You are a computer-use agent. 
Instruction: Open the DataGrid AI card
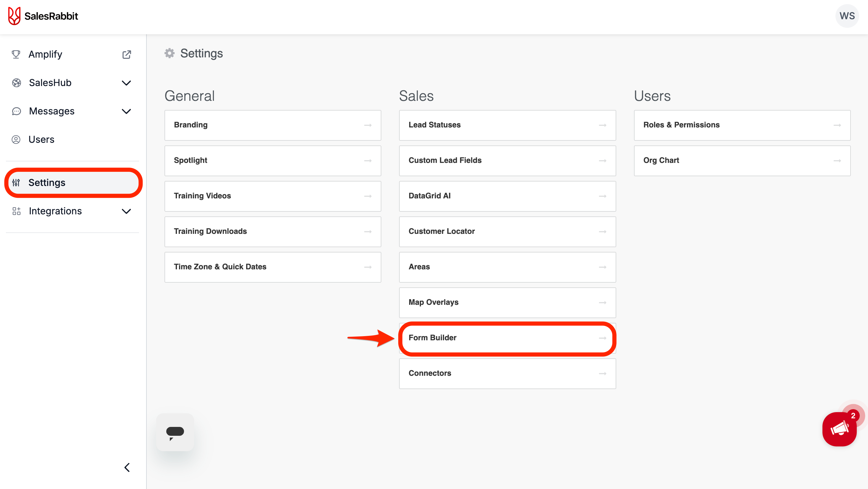tap(507, 196)
